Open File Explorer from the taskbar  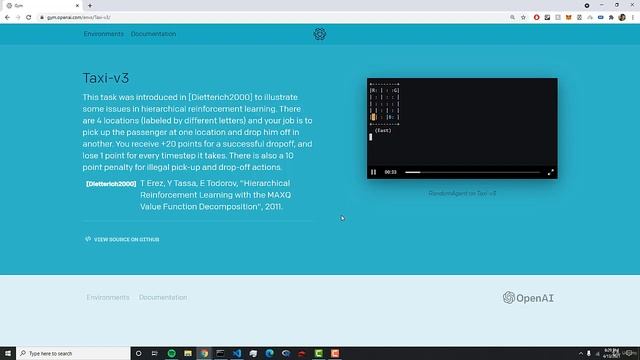(188, 353)
